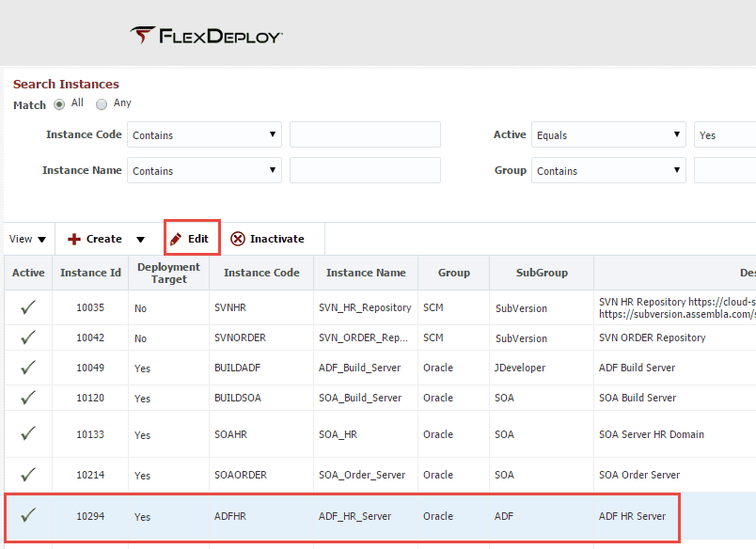Open the View menu
The width and height of the screenshot is (756, 549).
pos(27,239)
